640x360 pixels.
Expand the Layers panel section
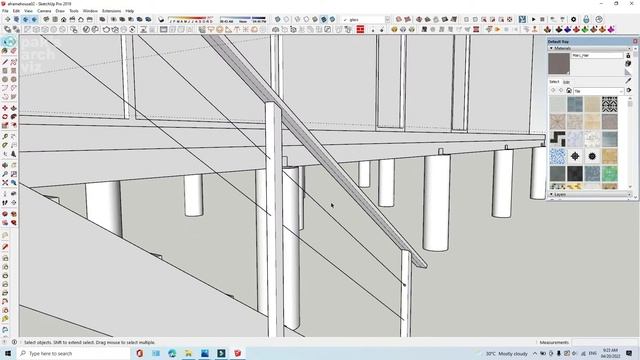pos(551,195)
